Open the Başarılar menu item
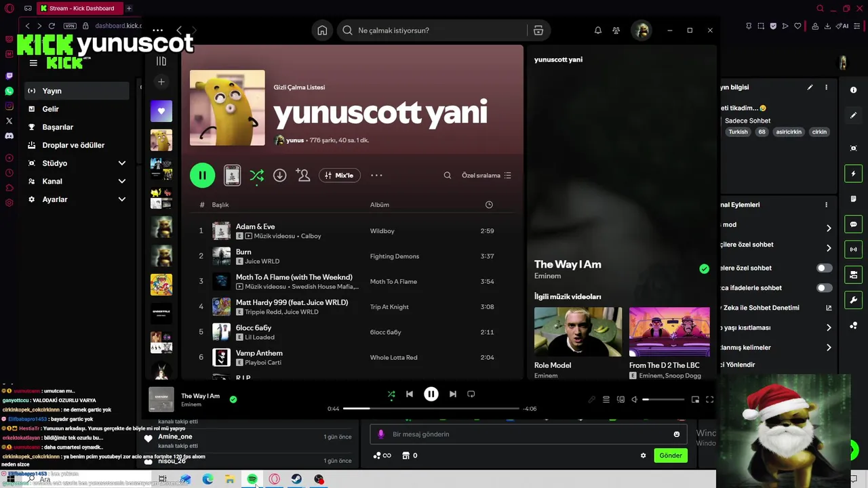 click(77, 127)
